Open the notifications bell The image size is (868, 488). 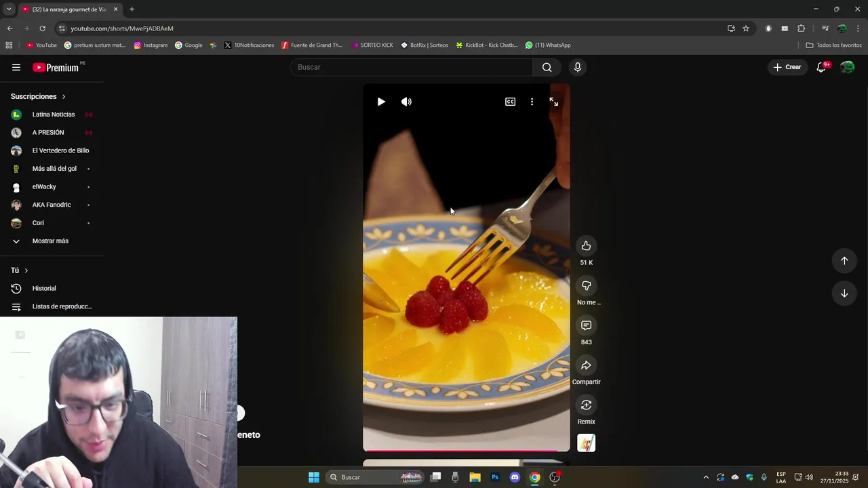[822, 67]
